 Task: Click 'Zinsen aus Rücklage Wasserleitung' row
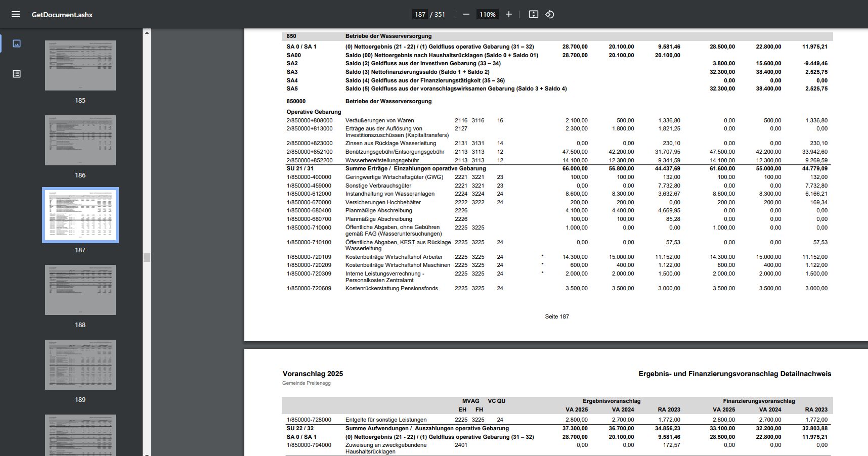390,143
